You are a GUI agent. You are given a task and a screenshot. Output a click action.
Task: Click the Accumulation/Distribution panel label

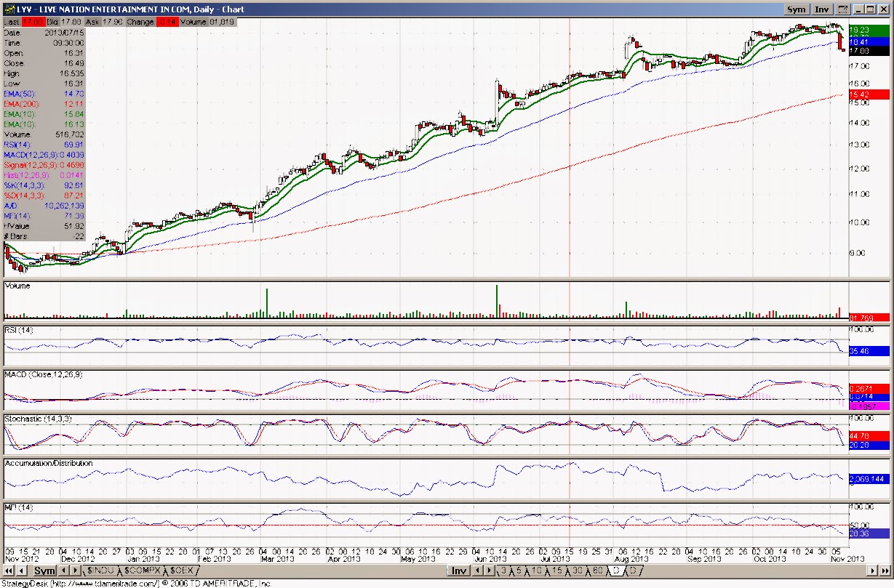click(49, 463)
